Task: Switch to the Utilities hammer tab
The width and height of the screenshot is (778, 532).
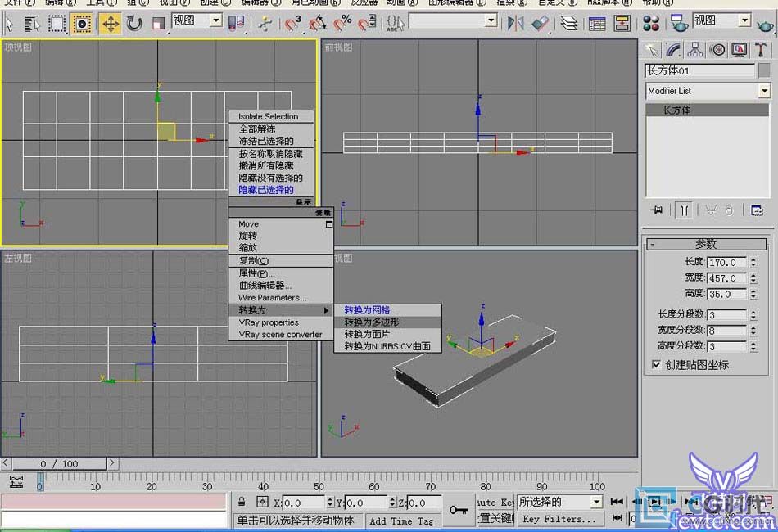Action: point(761,50)
